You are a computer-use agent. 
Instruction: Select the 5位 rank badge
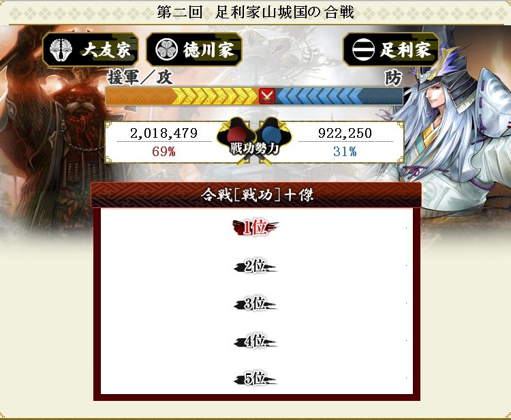255,378
